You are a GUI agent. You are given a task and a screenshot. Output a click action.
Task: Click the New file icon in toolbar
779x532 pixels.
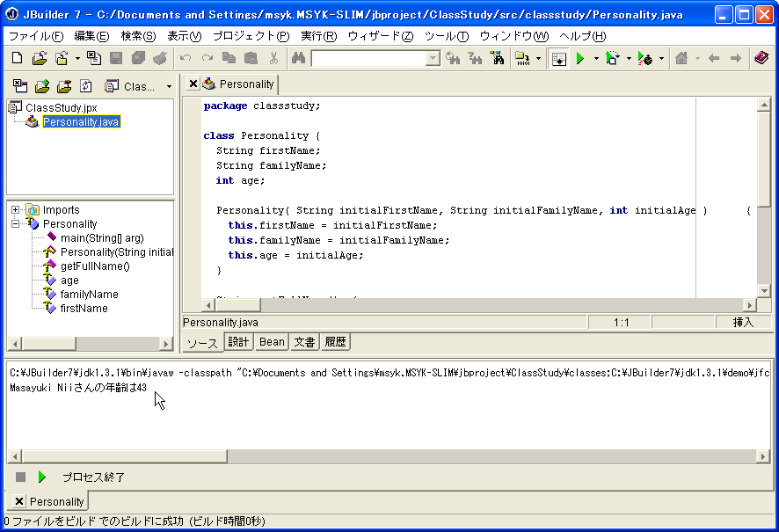point(17,58)
